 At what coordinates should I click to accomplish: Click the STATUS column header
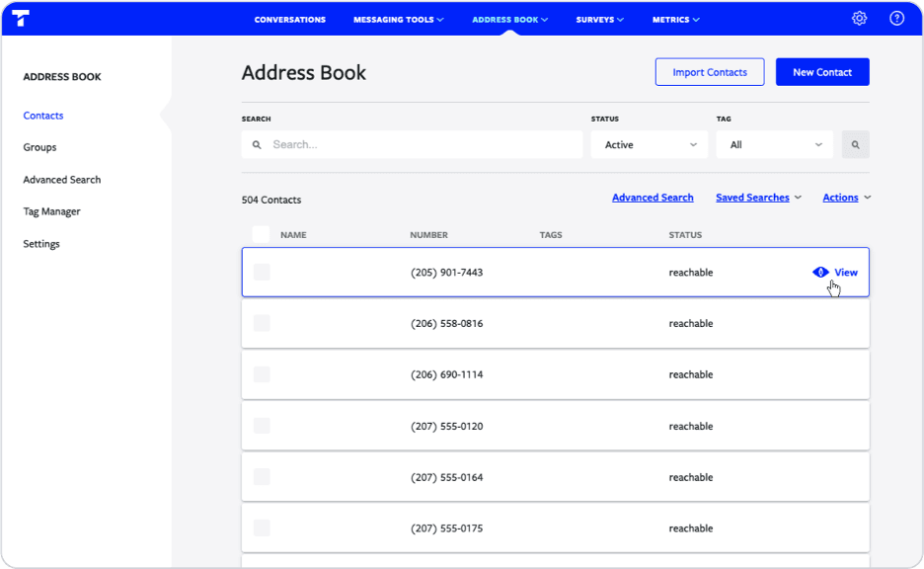pyautogui.click(x=685, y=235)
